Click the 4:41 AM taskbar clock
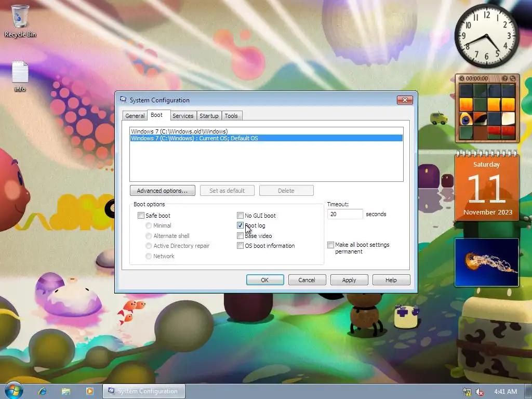The image size is (532, 399). coord(506,392)
